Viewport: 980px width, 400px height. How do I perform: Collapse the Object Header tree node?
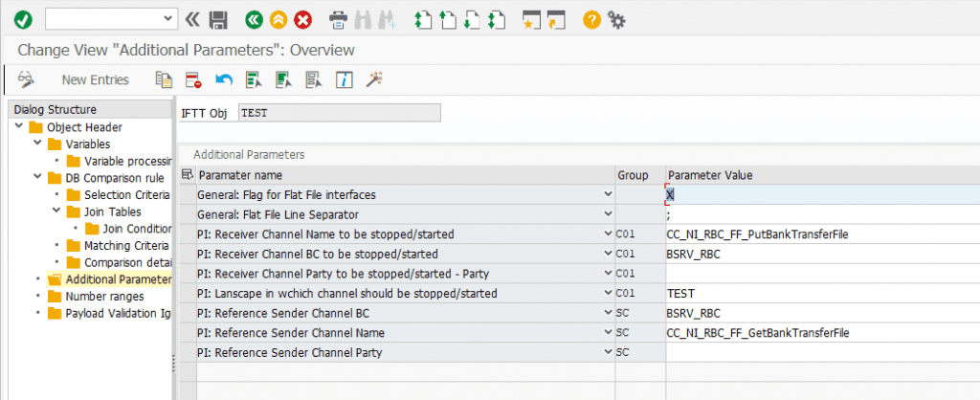pyautogui.click(x=20, y=127)
